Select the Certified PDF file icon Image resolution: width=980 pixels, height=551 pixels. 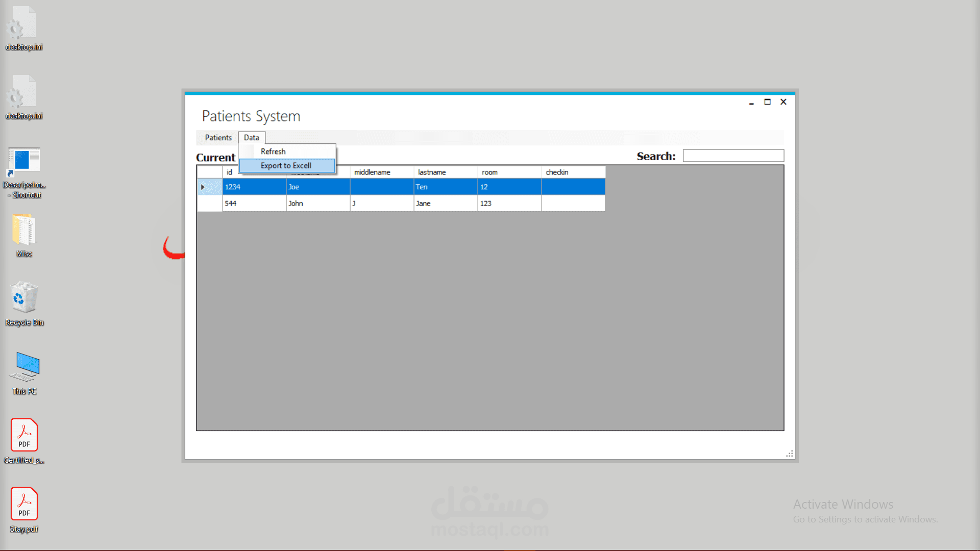coord(24,435)
